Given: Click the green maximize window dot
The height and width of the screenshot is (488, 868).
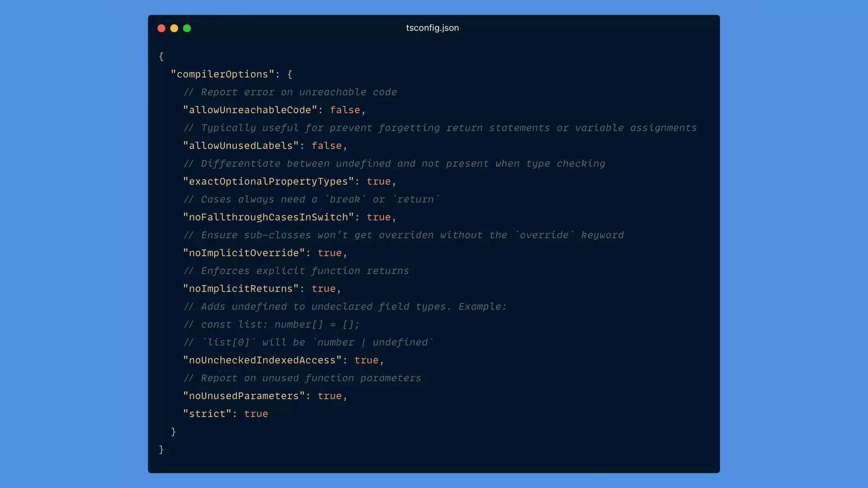Looking at the screenshot, I should tap(187, 28).
